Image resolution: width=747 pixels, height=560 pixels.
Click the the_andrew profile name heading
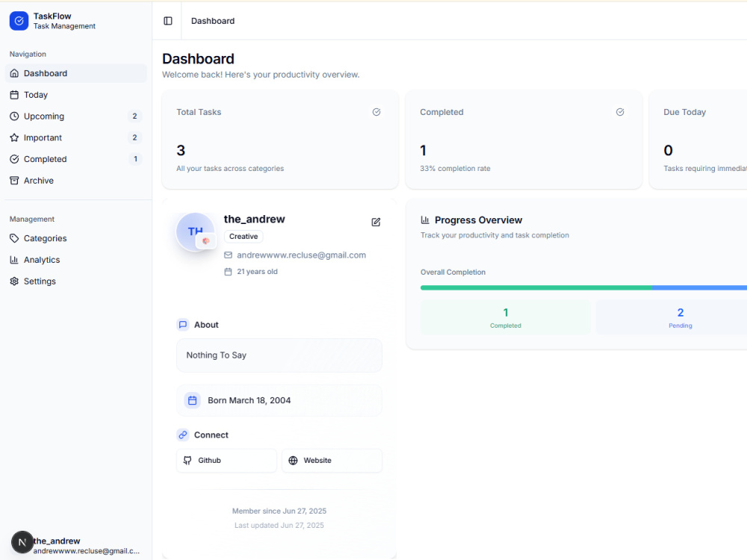(255, 219)
